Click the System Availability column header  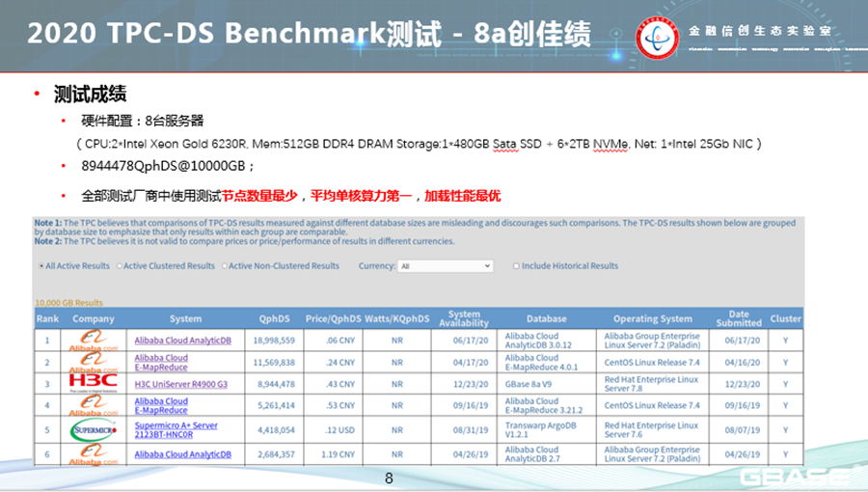pyautogui.click(x=464, y=318)
